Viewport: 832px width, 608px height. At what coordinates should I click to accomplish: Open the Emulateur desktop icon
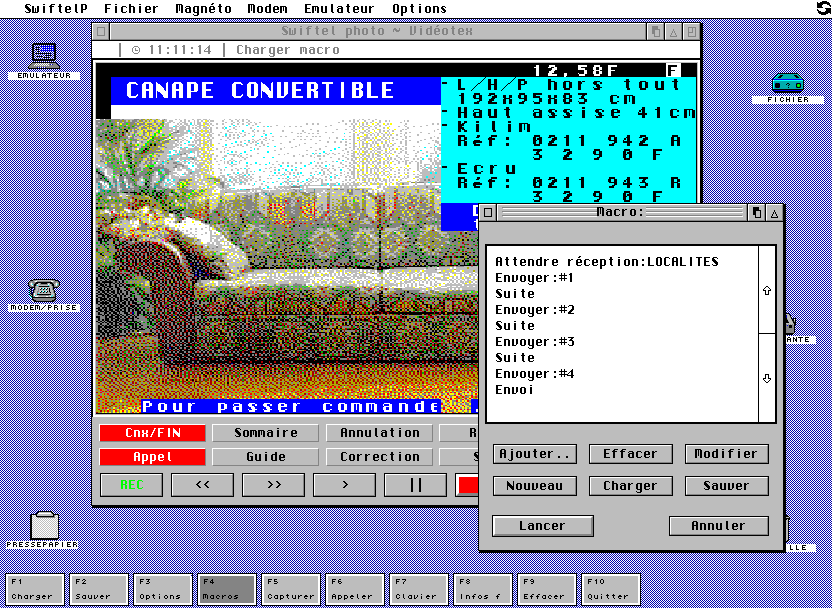(x=44, y=58)
